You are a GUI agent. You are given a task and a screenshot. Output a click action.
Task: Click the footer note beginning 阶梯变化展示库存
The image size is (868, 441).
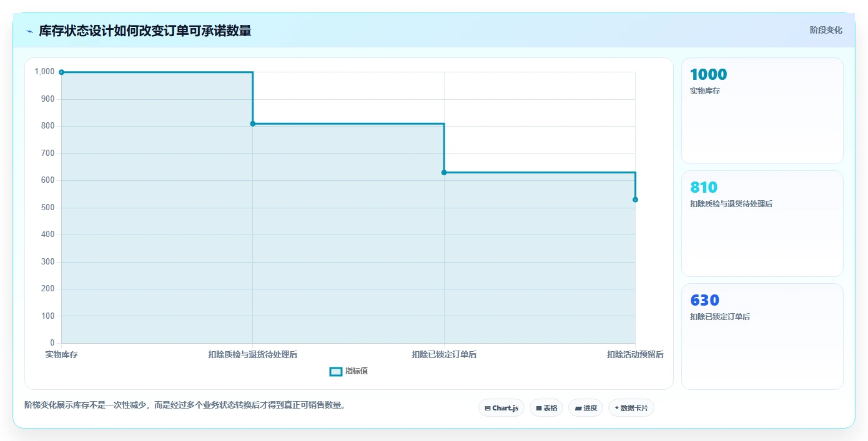pos(185,405)
